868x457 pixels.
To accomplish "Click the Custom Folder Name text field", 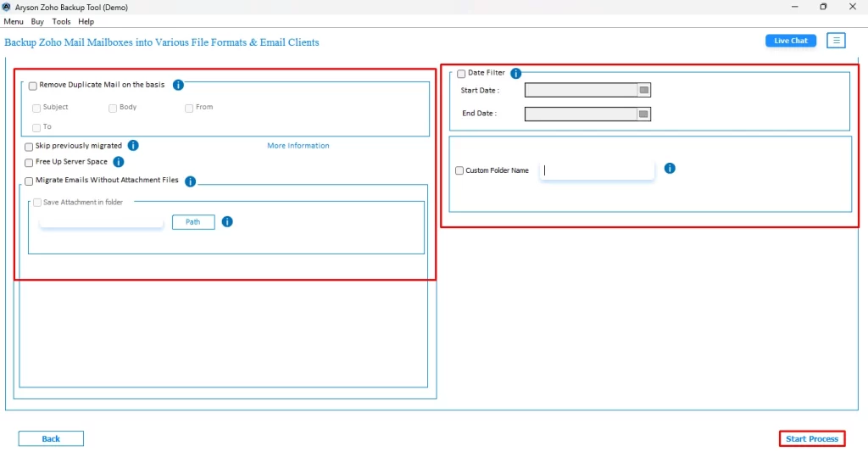I will (597, 170).
